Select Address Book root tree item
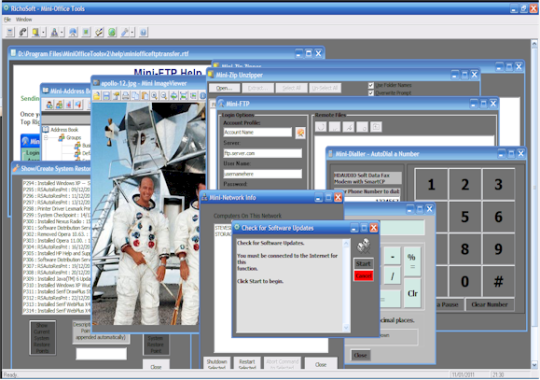This screenshot has height=380, width=540. point(64,130)
